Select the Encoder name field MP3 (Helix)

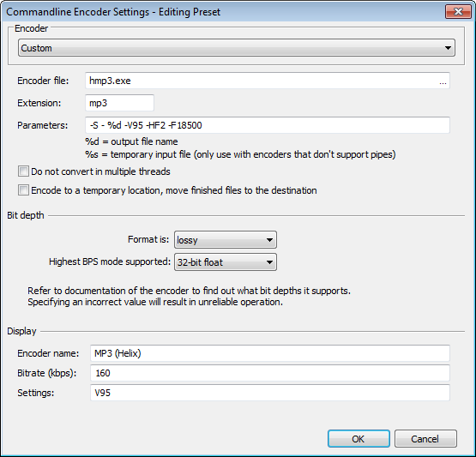pyautogui.click(x=270, y=353)
